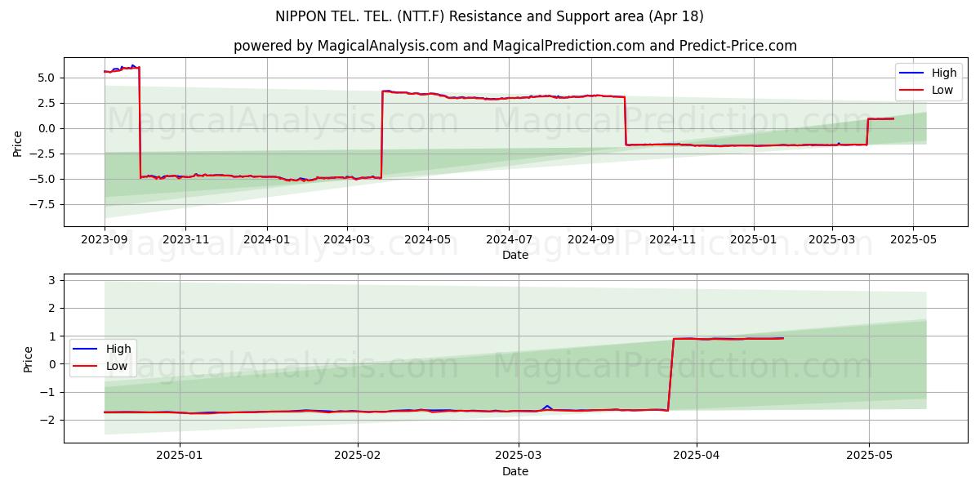Click the '2024-01' x-axis label
Screen dimensions: 980x490
click(266, 241)
